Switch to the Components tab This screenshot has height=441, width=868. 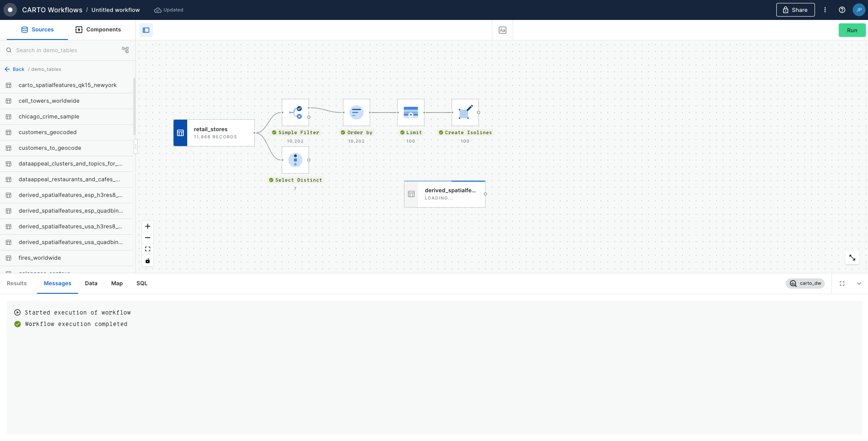98,30
